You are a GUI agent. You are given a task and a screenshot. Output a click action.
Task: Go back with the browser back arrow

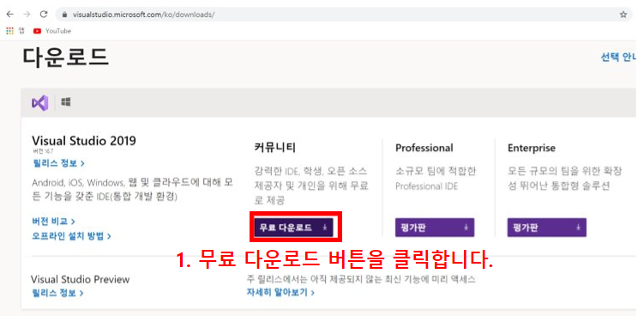click(x=9, y=15)
